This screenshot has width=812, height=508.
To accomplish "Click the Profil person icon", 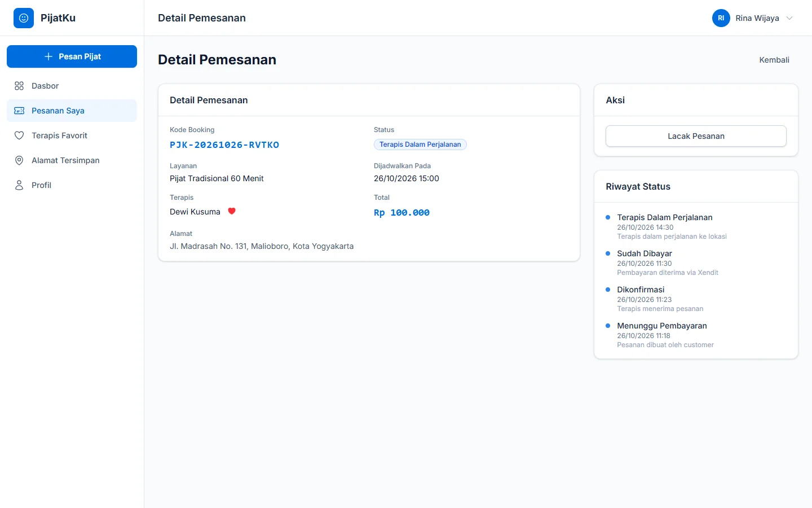I will (19, 185).
